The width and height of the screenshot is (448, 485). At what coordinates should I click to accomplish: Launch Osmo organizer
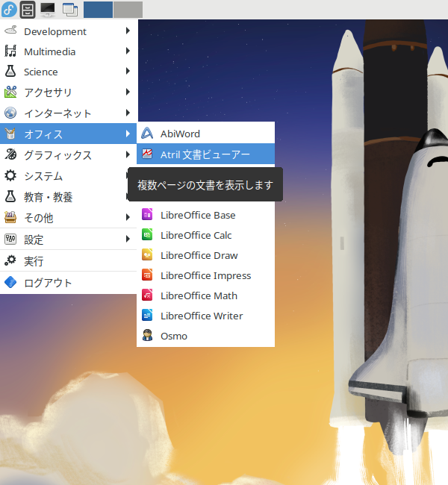tap(205, 336)
